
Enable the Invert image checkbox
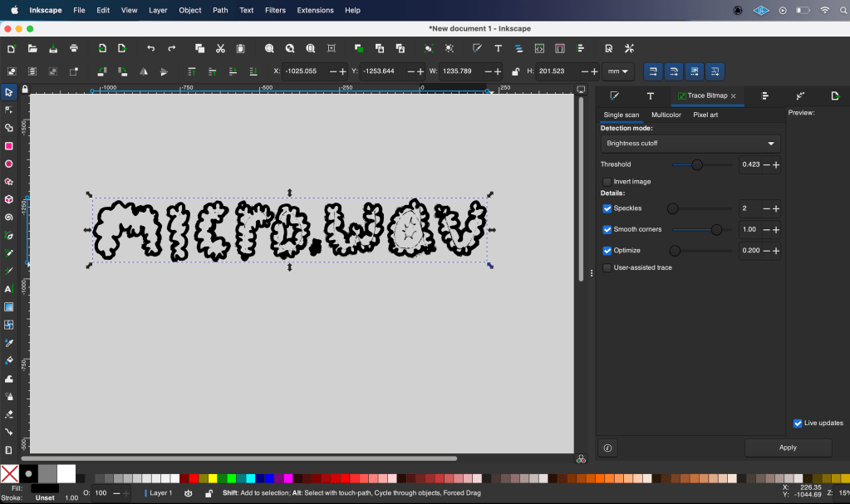tap(607, 182)
